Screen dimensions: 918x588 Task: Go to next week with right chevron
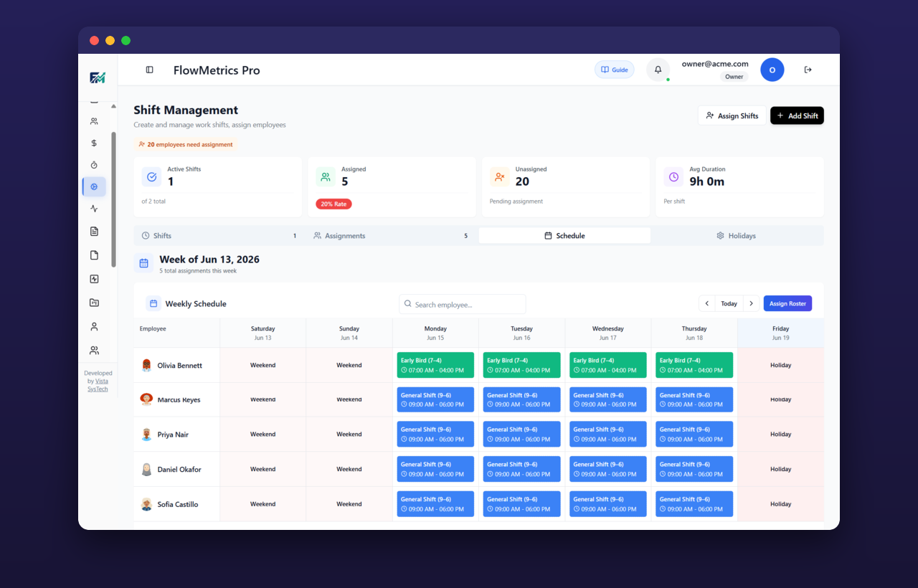pyautogui.click(x=751, y=303)
